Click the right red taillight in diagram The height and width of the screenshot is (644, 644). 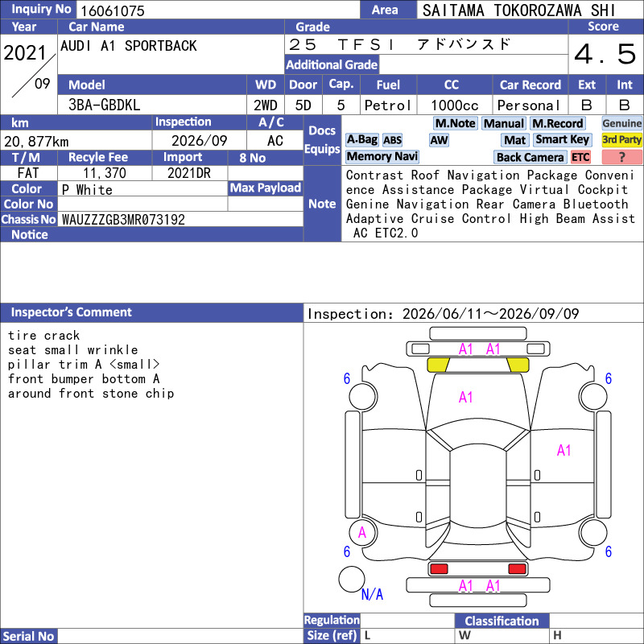pyautogui.click(x=517, y=569)
